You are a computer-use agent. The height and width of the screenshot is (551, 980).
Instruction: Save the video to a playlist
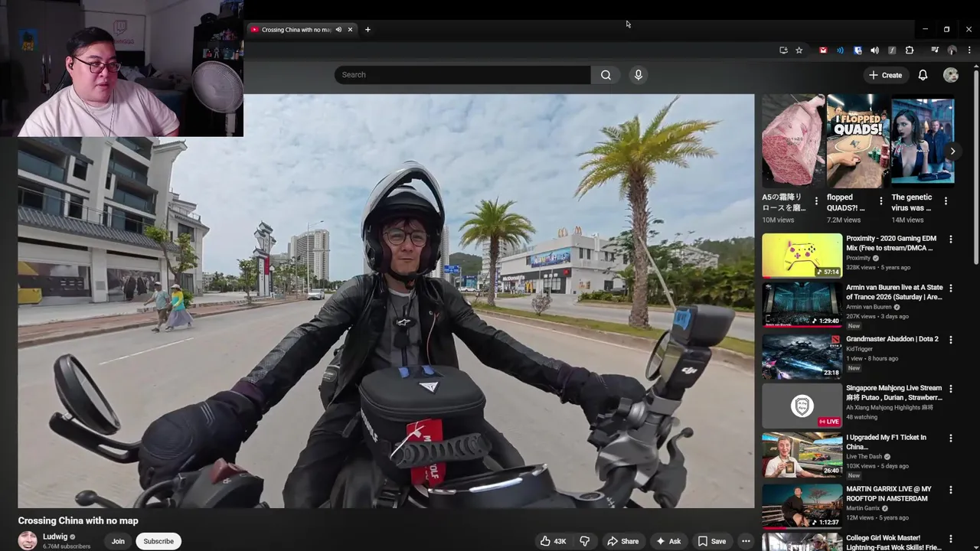pyautogui.click(x=711, y=541)
